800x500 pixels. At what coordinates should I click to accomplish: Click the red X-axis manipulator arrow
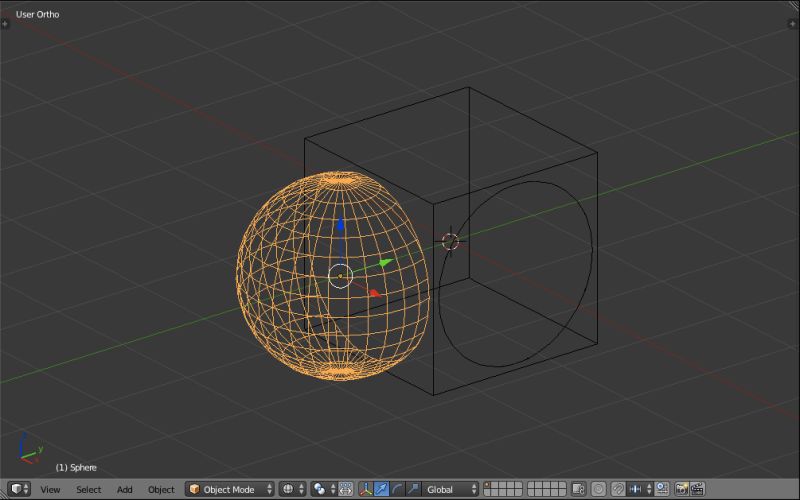pos(376,293)
